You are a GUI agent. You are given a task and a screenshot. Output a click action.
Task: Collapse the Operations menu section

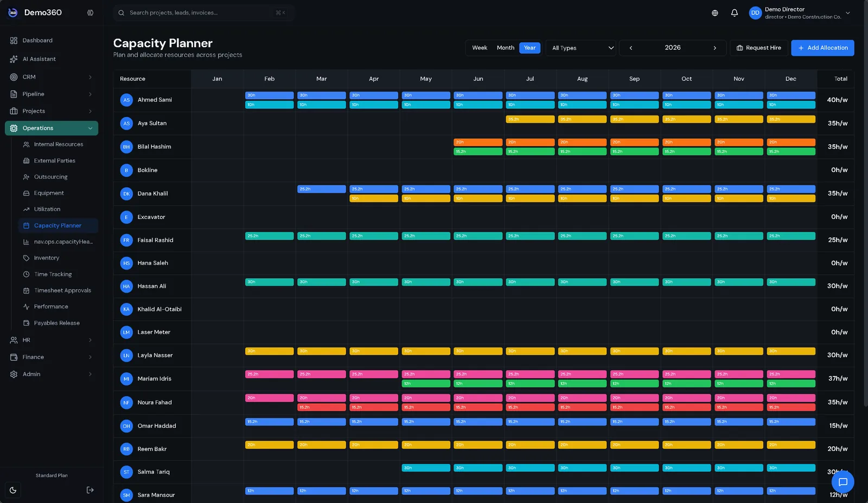click(x=52, y=128)
